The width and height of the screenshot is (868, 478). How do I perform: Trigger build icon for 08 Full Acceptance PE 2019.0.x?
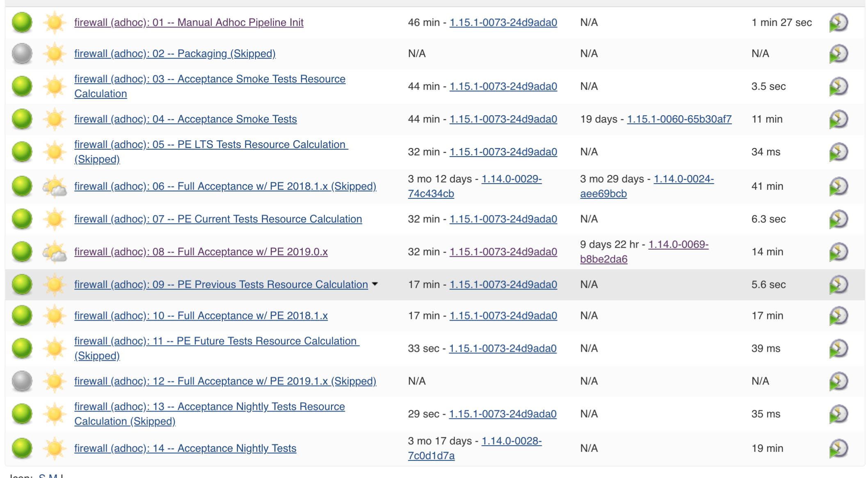(838, 252)
